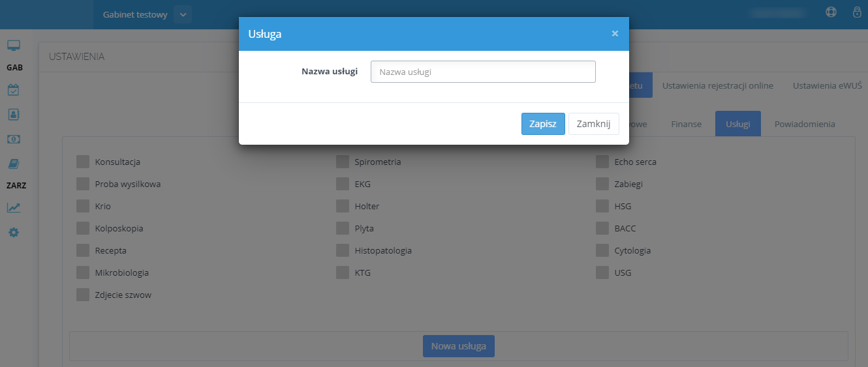Toggle the BACC checkbox
Screen dimensions: 868x367
pyautogui.click(x=602, y=228)
